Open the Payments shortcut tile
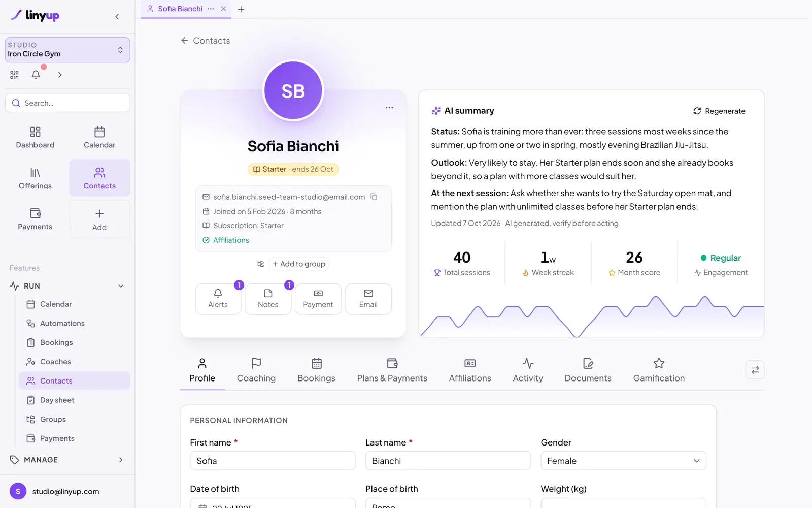Viewport: 812px width, 508px height. point(35,219)
